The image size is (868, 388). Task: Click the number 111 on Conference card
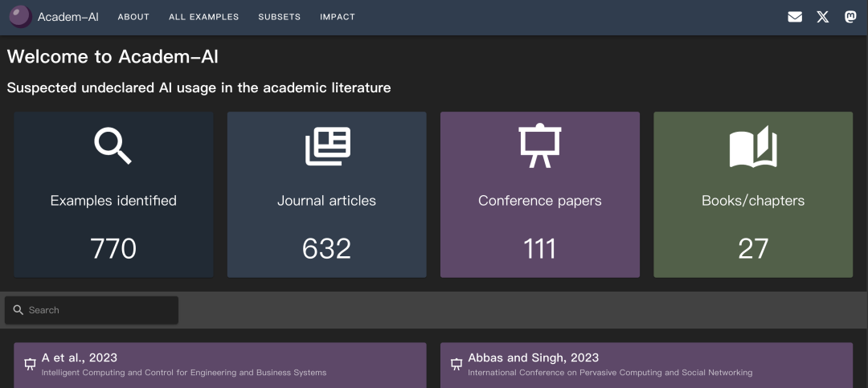[x=540, y=248]
